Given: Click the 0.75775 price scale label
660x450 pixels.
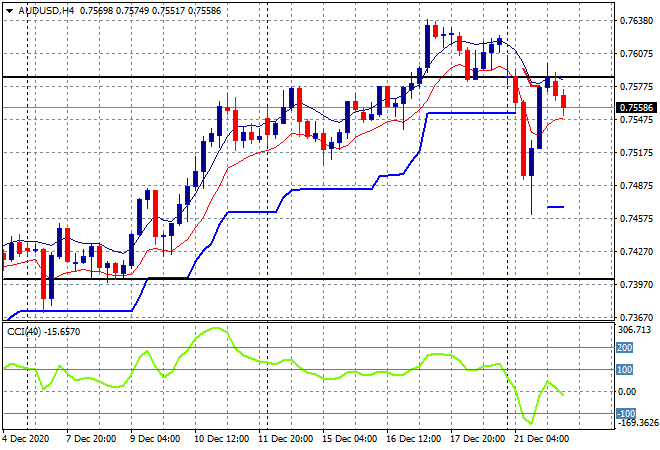Looking at the screenshot, I should tap(636, 87).
